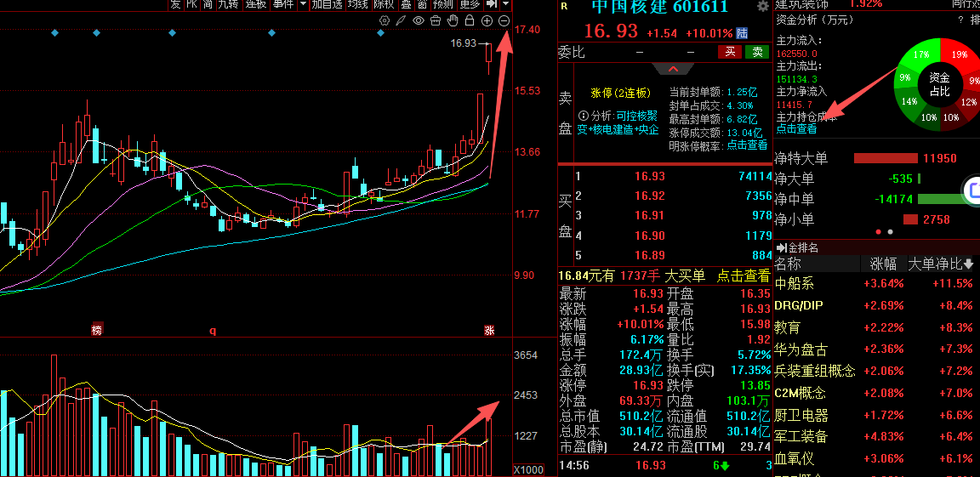
Task: Toggle 除权 price adjustment
Action: coord(384,4)
